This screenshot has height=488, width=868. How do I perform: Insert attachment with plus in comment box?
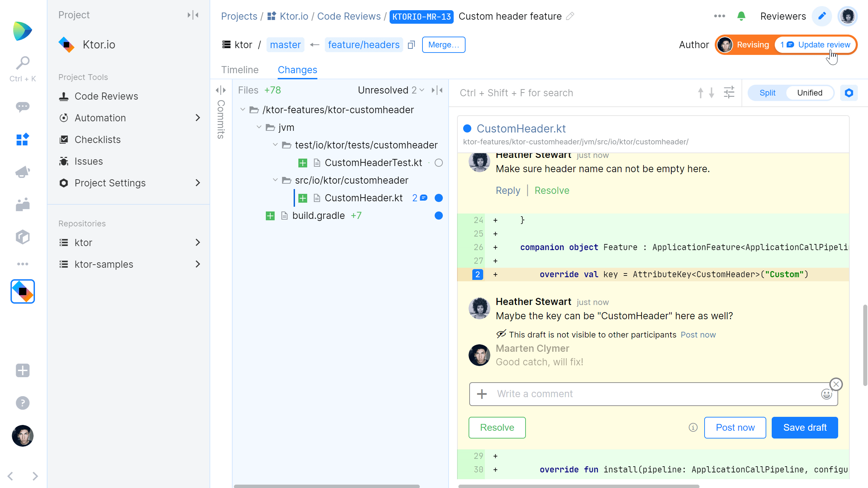pos(482,394)
